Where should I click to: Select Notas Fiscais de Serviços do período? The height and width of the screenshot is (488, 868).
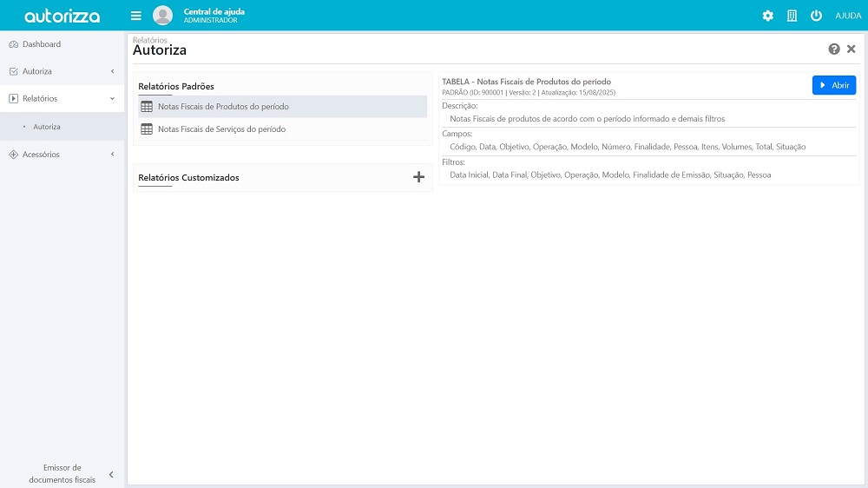pos(221,129)
